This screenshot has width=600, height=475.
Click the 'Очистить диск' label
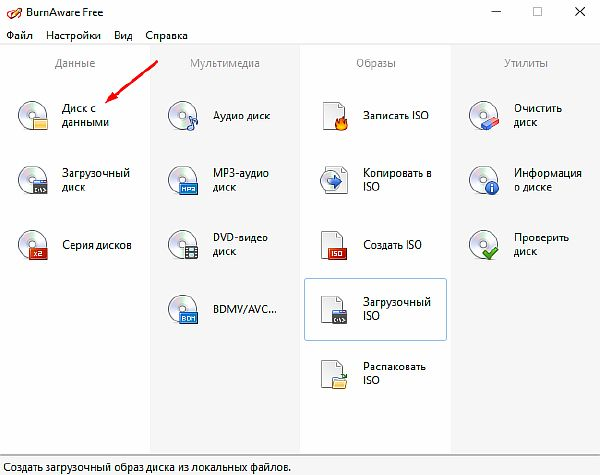coord(538,115)
